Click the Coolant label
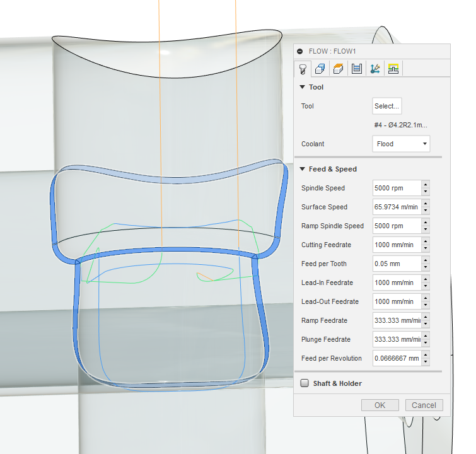The width and height of the screenshot is (476, 454). [x=313, y=144]
